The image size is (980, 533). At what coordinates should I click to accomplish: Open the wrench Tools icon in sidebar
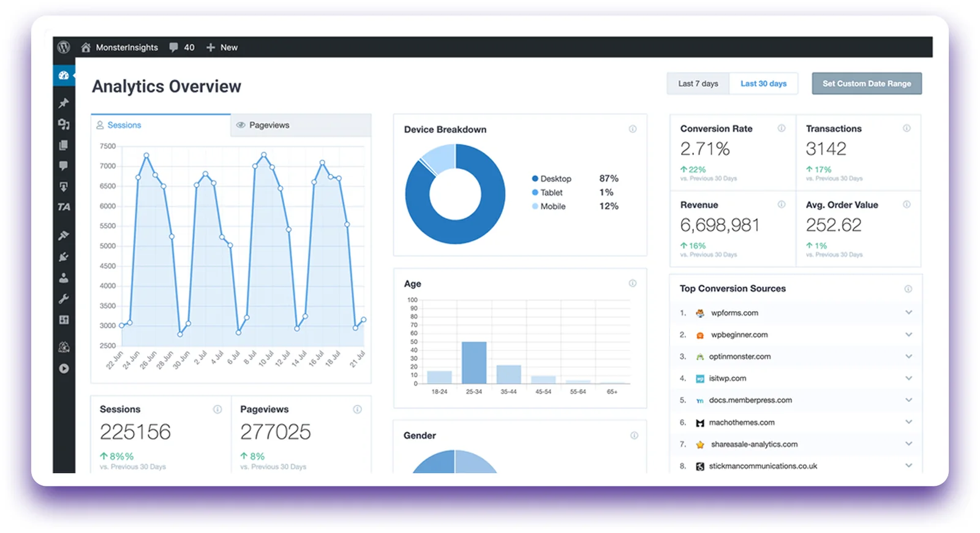pyautogui.click(x=64, y=299)
